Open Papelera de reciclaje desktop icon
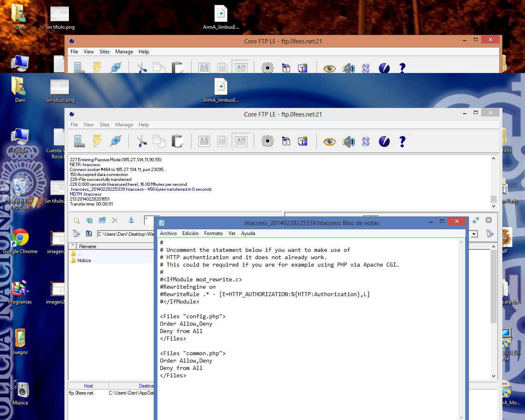 pos(20,192)
